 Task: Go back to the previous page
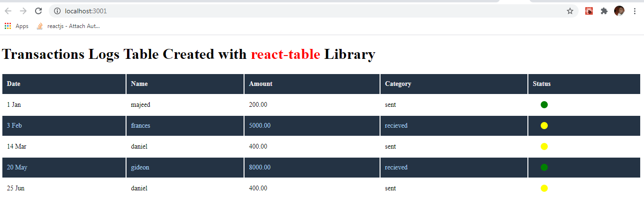coord(8,11)
